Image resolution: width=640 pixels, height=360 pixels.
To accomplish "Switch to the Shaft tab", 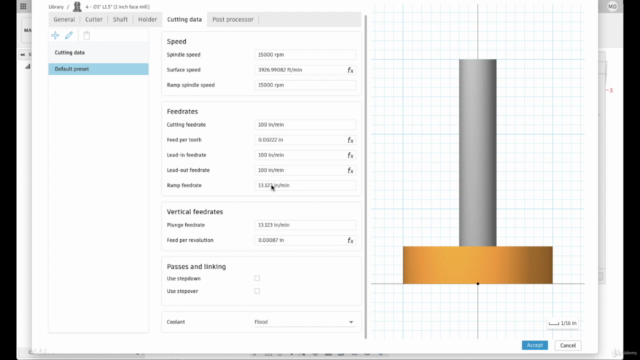I will pyautogui.click(x=120, y=19).
